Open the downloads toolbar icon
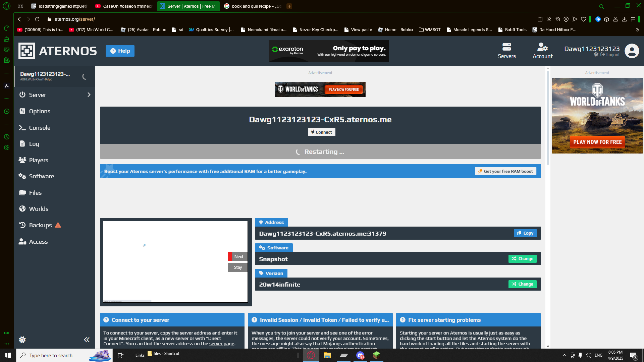Image resolution: width=644 pixels, height=362 pixels. click(x=624, y=19)
